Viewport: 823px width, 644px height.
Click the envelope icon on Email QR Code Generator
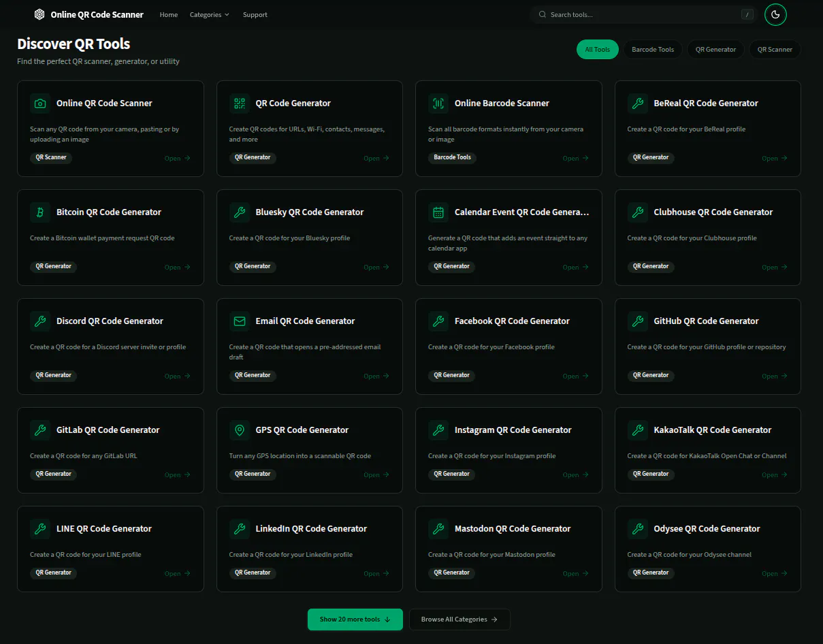coord(240,321)
